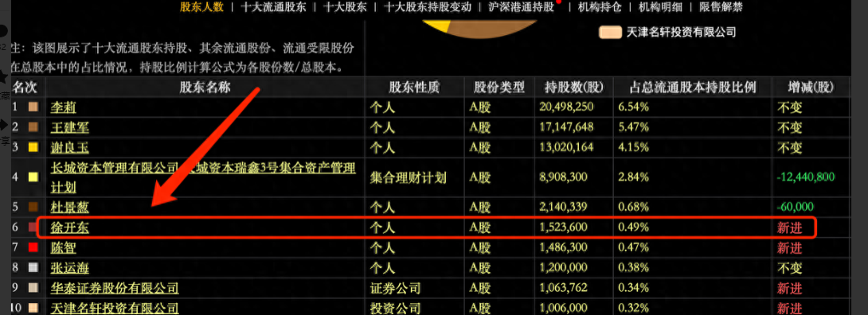
Task: Click the 0.49% ratio cell
Action: 633,227
